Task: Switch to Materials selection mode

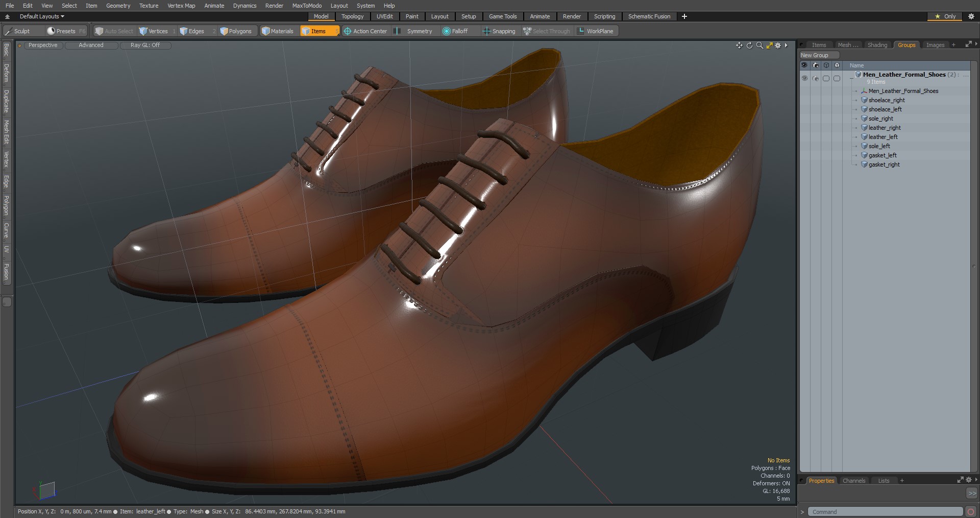Action: coord(278,31)
